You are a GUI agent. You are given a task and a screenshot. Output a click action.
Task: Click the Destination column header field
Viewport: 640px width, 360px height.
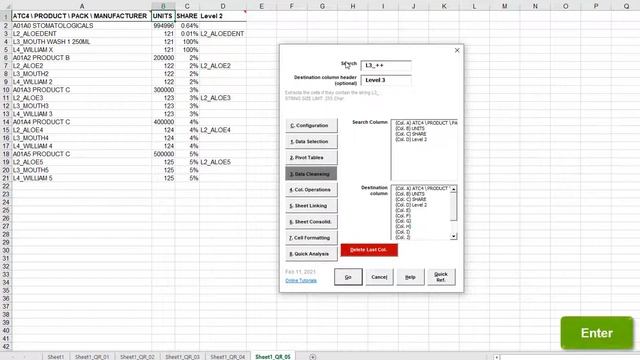point(386,80)
